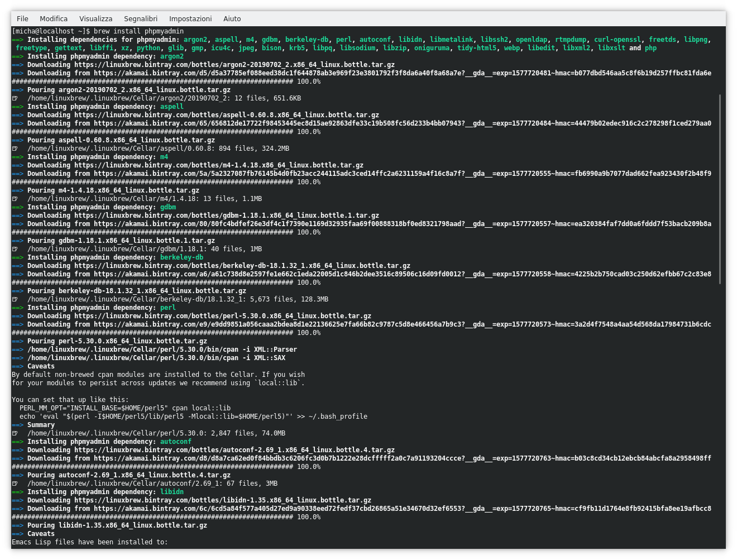Click 'Installing phpmyadmin dependency: aspell' line

(98, 107)
